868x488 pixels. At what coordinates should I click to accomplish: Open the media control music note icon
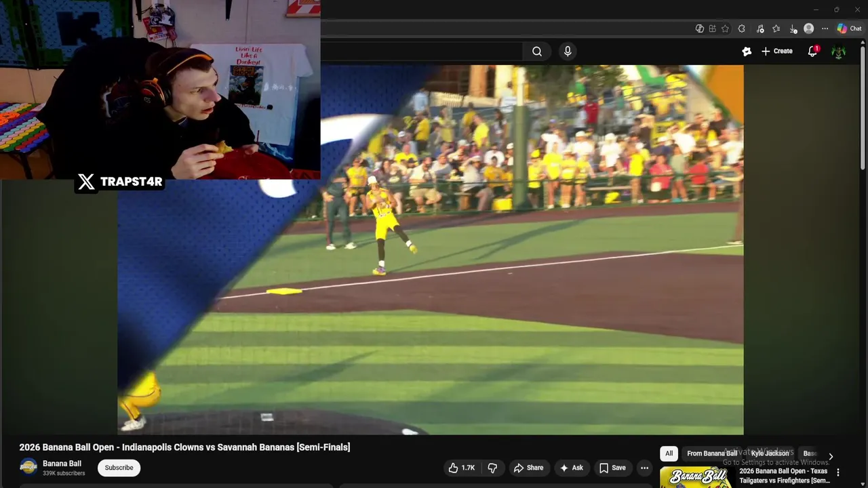tap(760, 28)
